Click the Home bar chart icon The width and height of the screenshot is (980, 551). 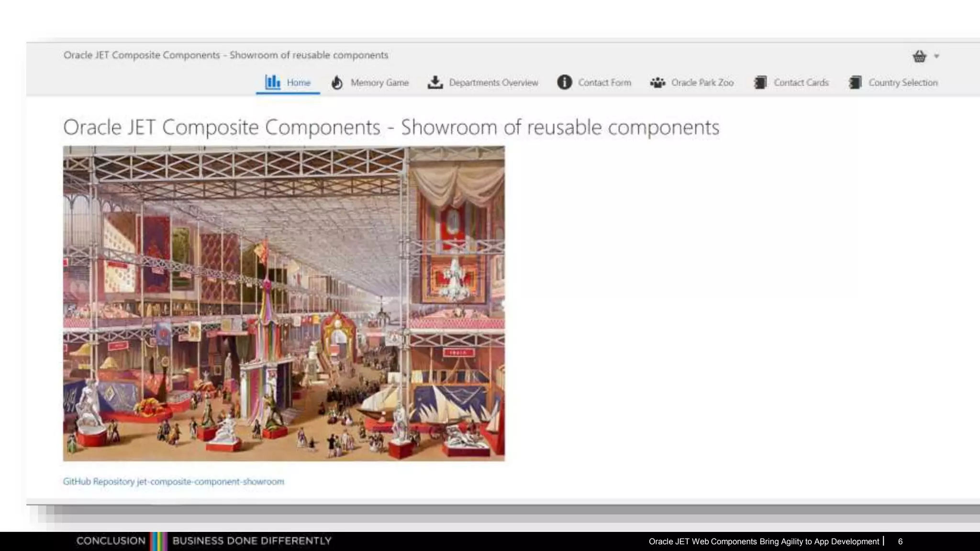click(x=273, y=82)
